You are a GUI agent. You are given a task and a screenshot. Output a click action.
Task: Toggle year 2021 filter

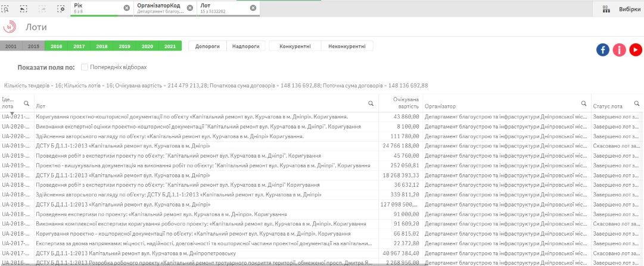pos(170,46)
